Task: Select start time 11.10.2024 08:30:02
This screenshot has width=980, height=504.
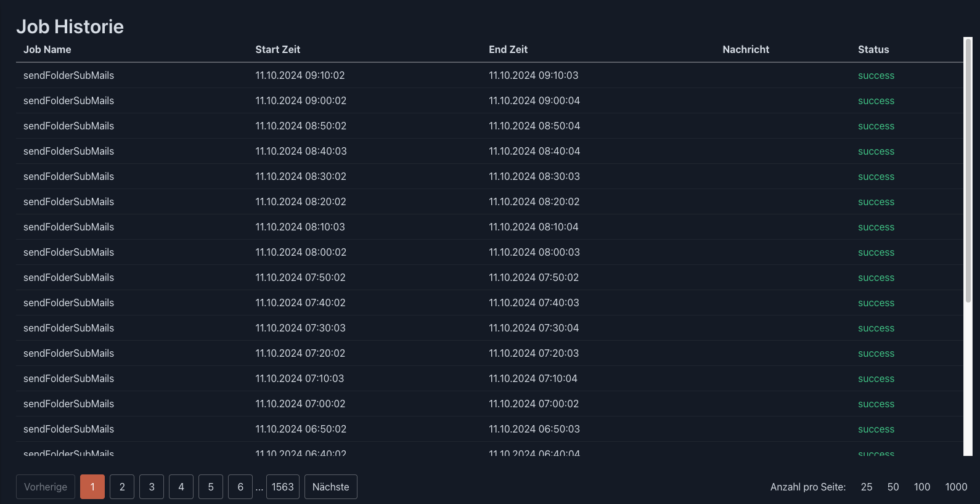Action: click(x=301, y=176)
